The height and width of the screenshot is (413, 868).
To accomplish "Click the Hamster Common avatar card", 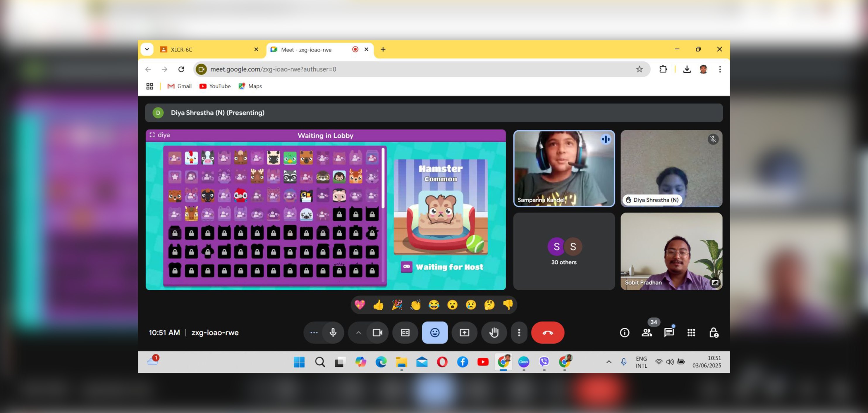I will [440, 207].
